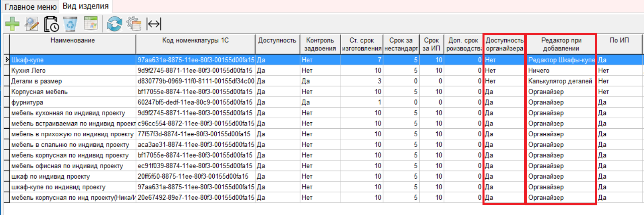644x215 pixels.
Task: Export the table via XLS icon
Action: coord(91,24)
